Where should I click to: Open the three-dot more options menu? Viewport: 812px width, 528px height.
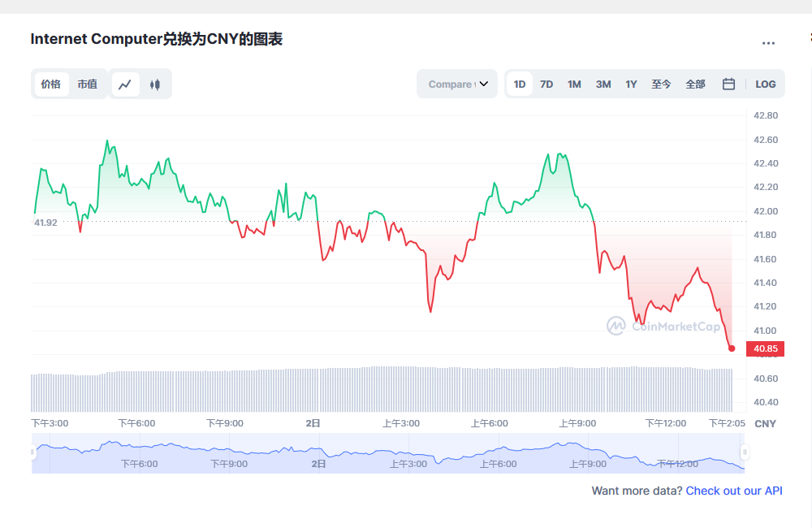click(x=768, y=43)
